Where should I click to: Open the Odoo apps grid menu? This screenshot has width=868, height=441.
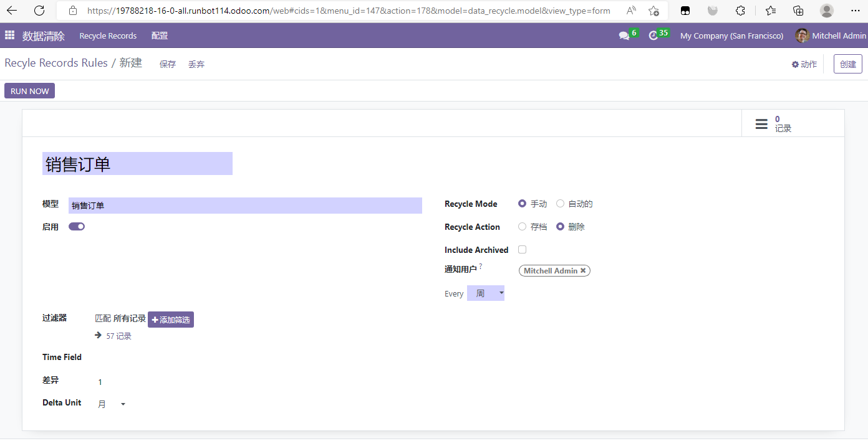[9, 36]
